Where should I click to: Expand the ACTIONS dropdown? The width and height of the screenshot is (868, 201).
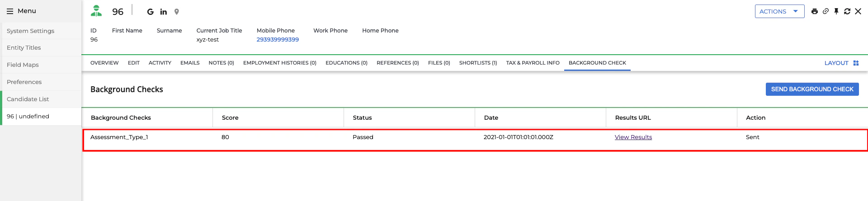point(779,11)
